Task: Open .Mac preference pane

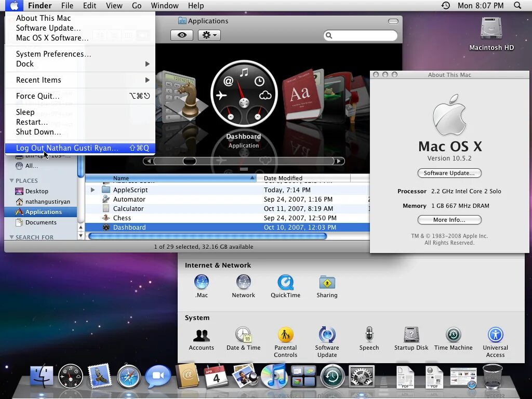Action: pos(201,287)
